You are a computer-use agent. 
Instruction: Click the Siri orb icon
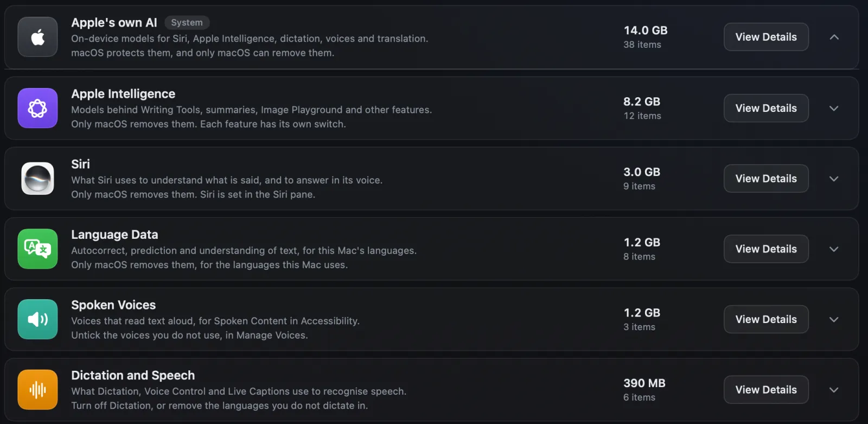[37, 179]
